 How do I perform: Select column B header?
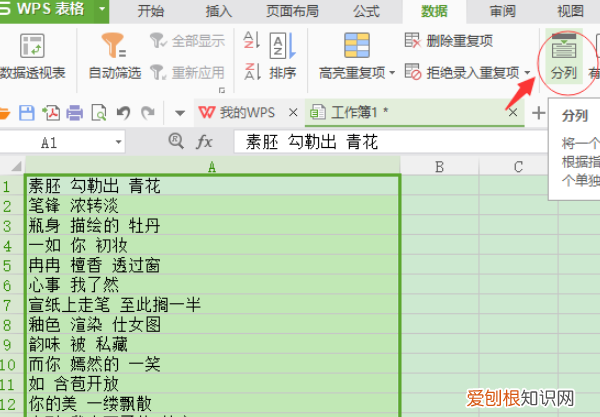pyautogui.click(x=439, y=166)
